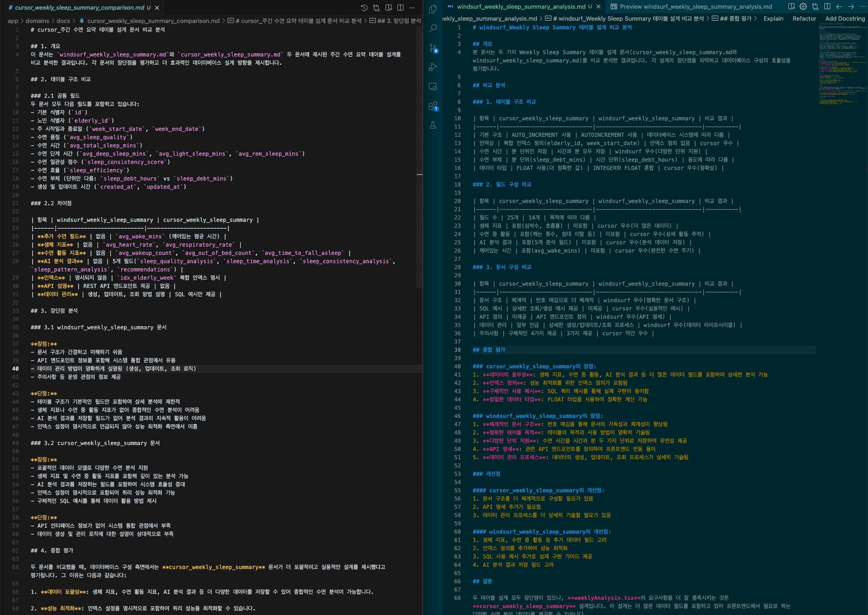Open '## 종합 평가' breadcrumb in right editor
Image resolution: width=868 pixels, height=615 pixels.
[732, 19]
